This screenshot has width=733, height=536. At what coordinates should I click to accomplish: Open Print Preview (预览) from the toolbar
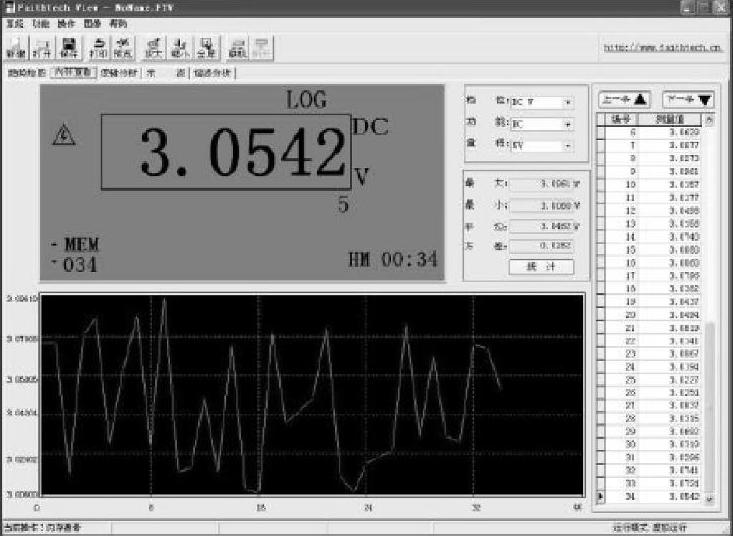point(123,46)
